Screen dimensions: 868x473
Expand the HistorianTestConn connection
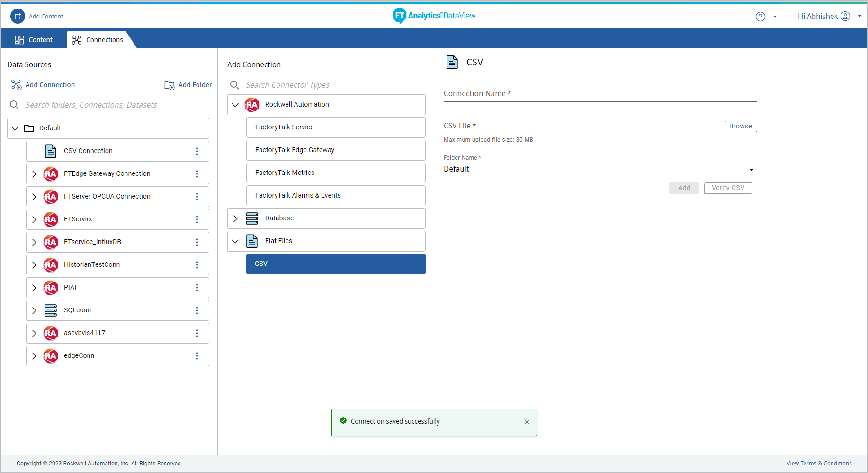(34, 265)
